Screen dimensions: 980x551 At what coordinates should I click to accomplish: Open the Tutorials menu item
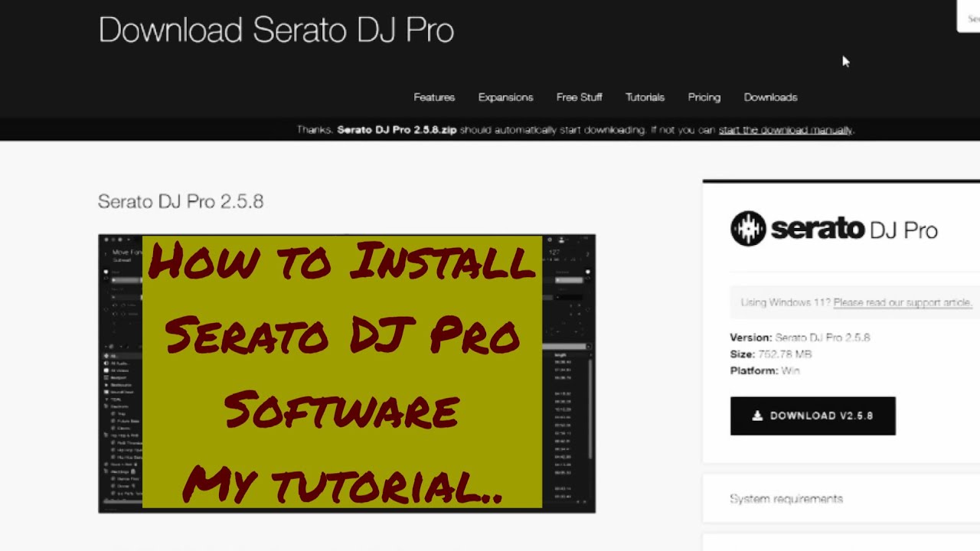point(645,97)
